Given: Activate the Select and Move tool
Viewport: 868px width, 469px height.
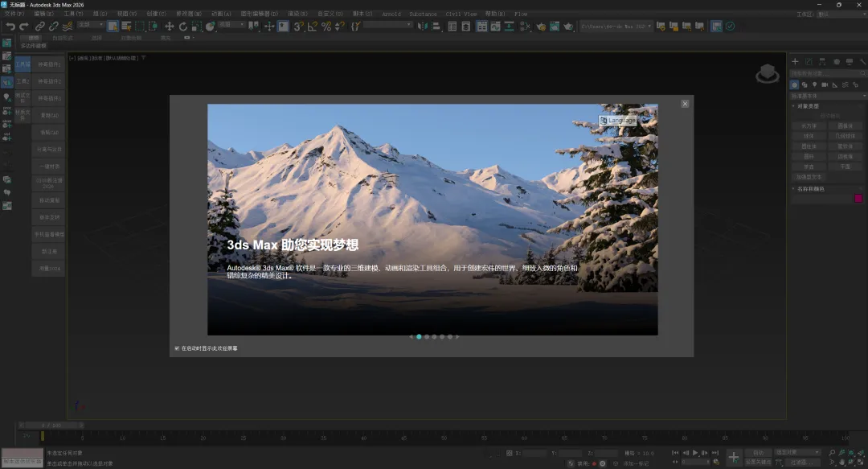Looking at the screenshot, I should pyautogui.click(x=170, y=26).
